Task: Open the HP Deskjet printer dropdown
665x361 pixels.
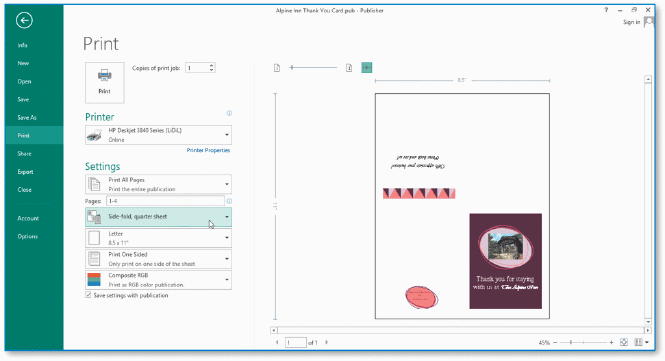Action: pos(159,135)
